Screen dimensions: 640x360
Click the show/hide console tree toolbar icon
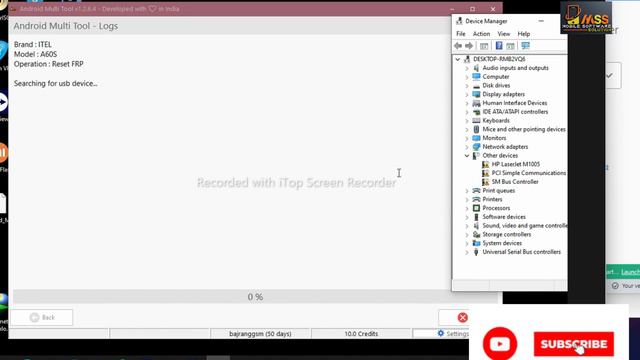coord(484,46)
